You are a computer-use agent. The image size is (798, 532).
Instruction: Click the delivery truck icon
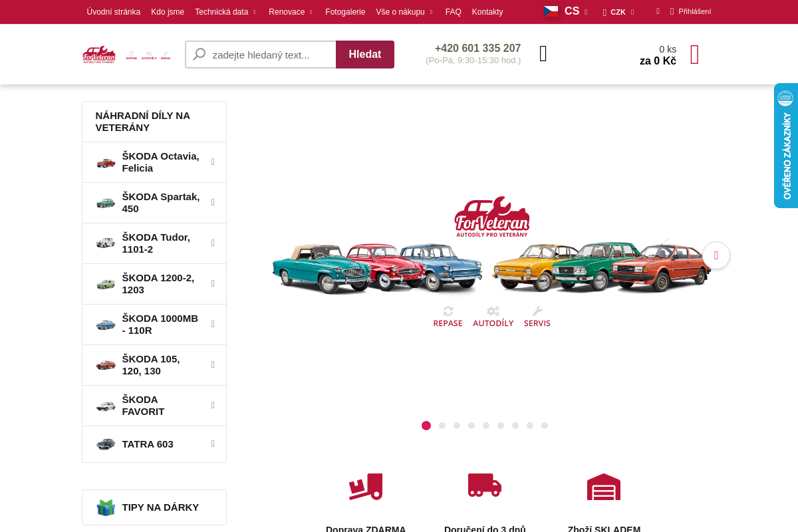click(x=485, y=485)
